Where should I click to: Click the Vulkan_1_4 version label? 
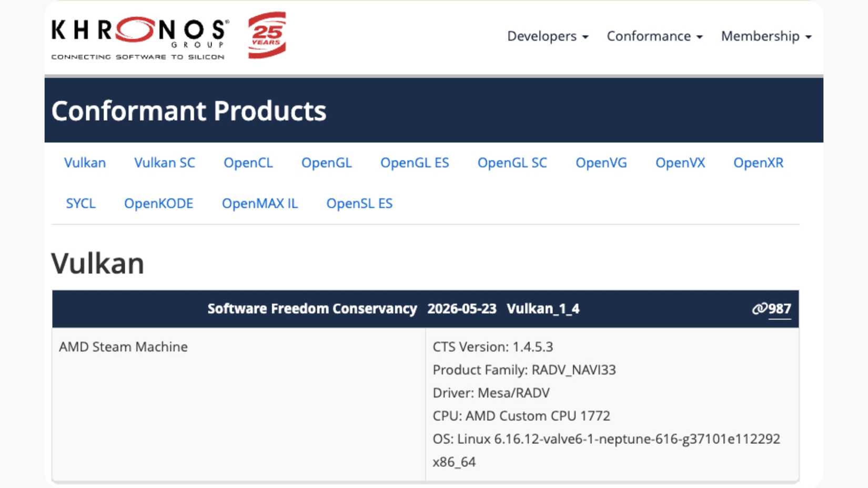543,309
